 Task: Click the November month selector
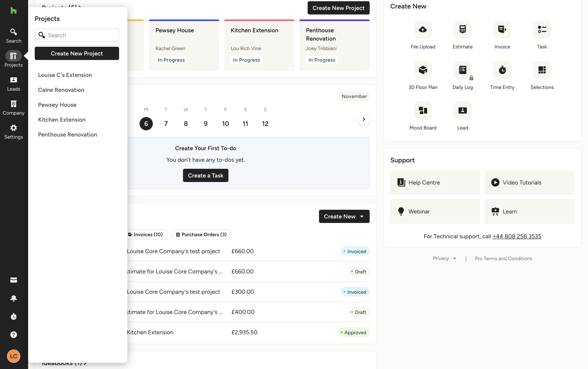(x=354, y=96)
